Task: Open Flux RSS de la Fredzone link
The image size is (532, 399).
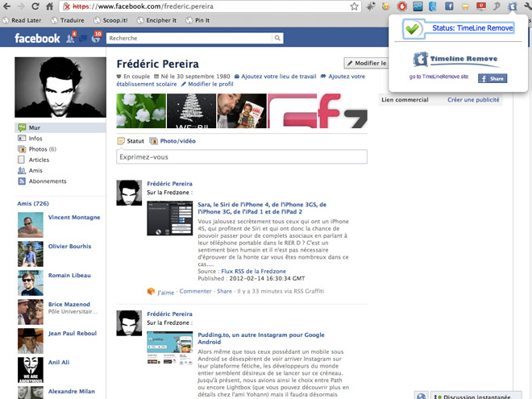Action: click(253, 272)
